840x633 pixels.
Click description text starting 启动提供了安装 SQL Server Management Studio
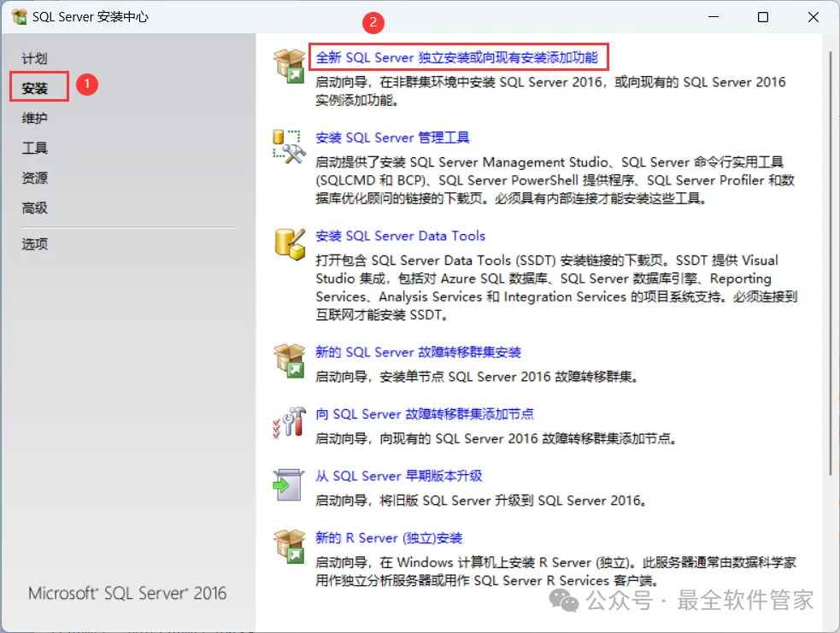555,180
